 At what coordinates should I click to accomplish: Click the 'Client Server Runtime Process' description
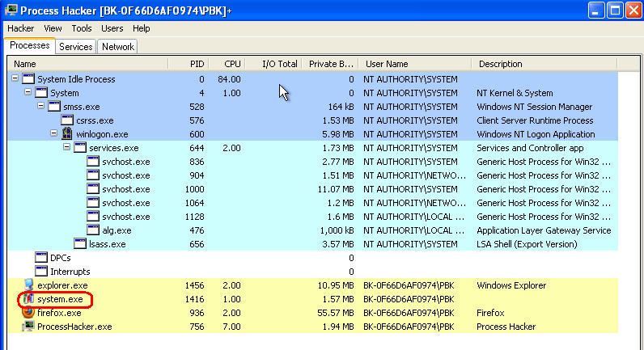tap(535, 120)
